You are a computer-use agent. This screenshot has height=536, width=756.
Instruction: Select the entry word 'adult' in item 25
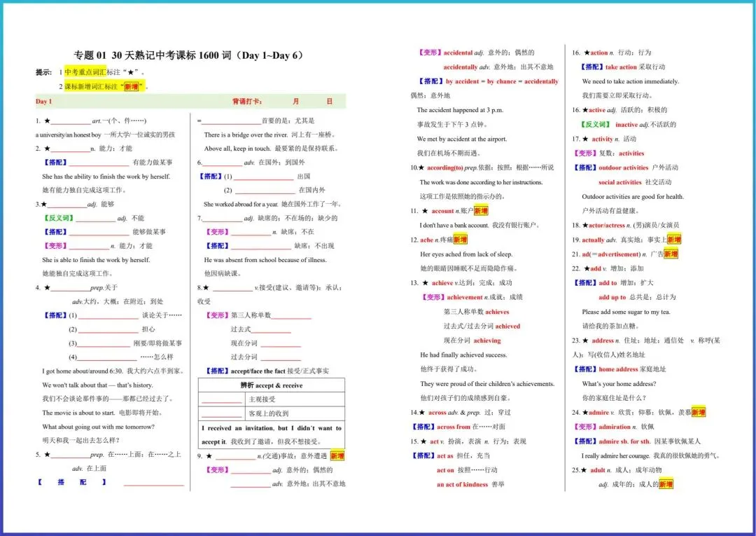pyautogui.click(x=597, y=470)
